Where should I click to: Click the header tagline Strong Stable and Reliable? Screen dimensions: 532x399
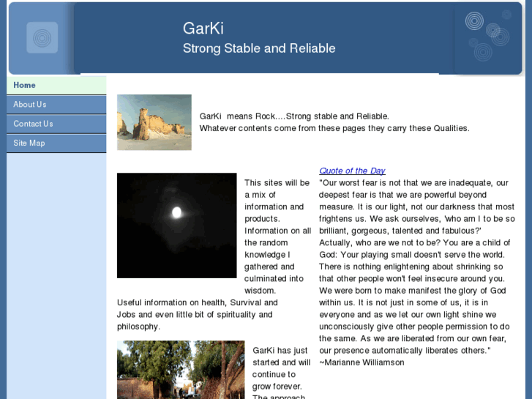coord(259,48)
